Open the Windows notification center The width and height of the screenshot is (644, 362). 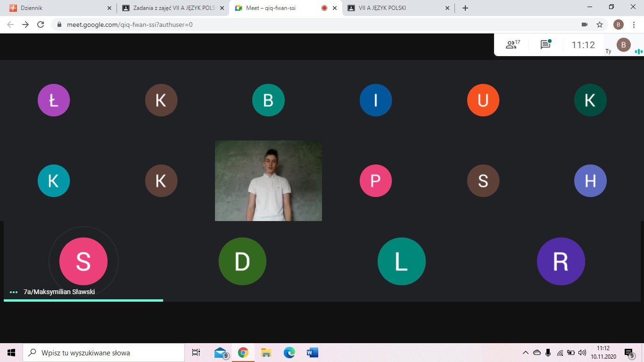coord(629,353)
